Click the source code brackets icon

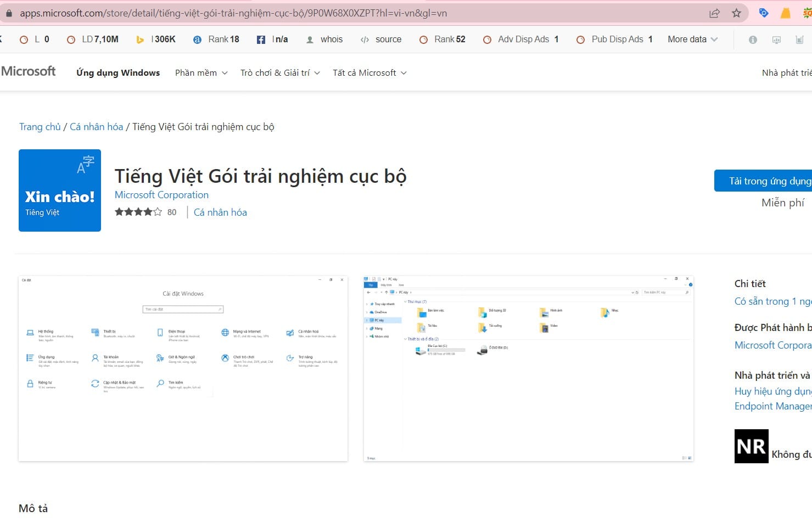[x=365, y=40]
